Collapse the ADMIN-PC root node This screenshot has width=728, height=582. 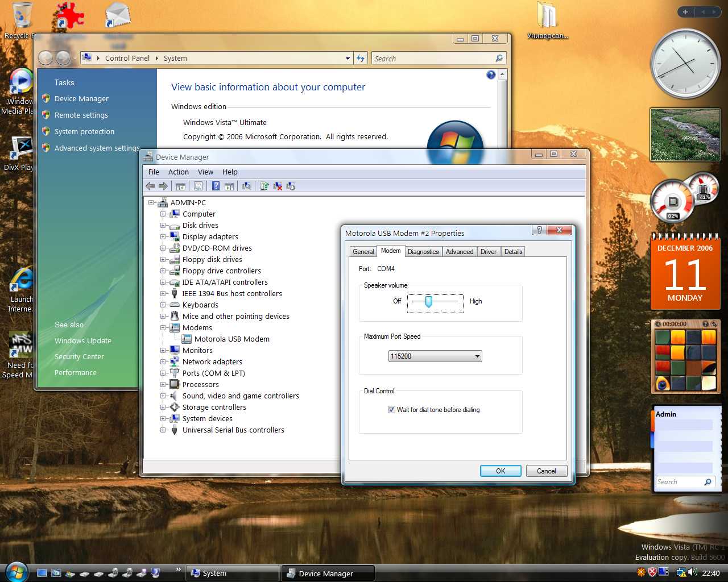click(x=151, y=202)
